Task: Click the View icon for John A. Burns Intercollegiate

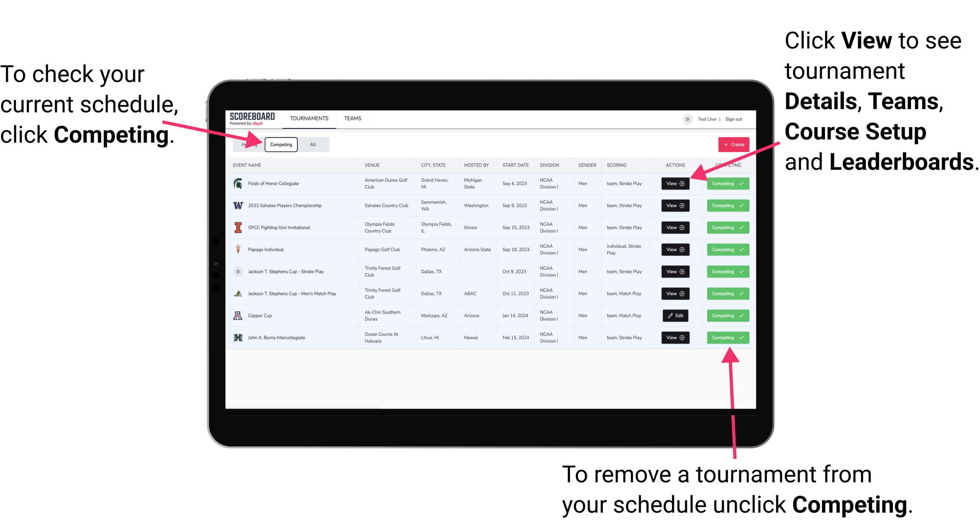Action: (674, 337)
